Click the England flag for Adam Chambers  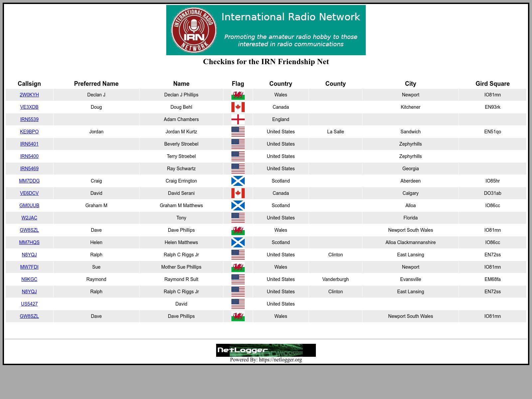point(238,120)
